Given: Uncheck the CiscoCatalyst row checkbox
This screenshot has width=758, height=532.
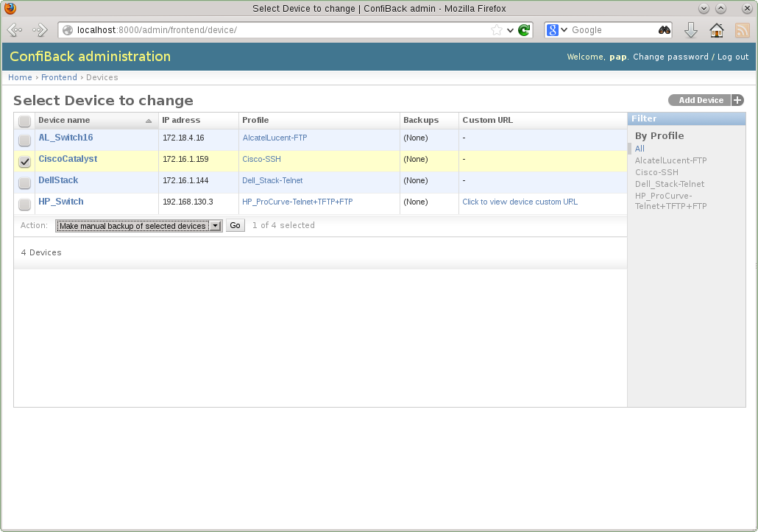Looking at the screenshot, I should click(x=24, y=161).
